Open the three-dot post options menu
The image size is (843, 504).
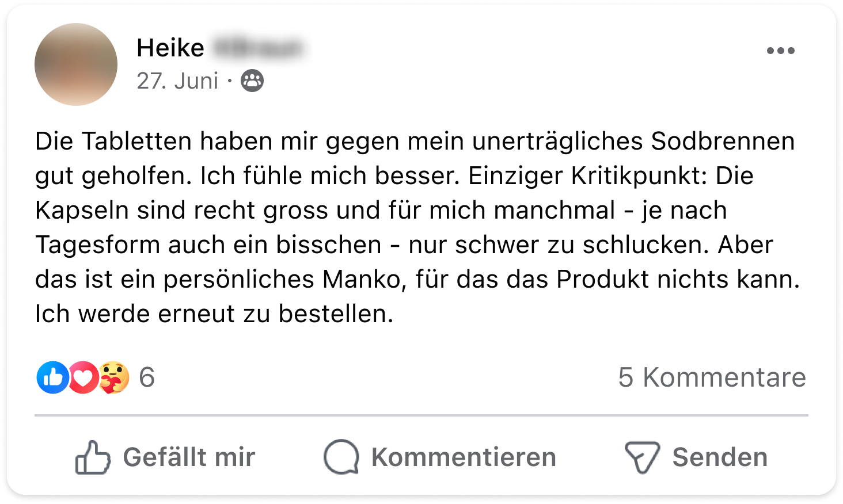780,51
